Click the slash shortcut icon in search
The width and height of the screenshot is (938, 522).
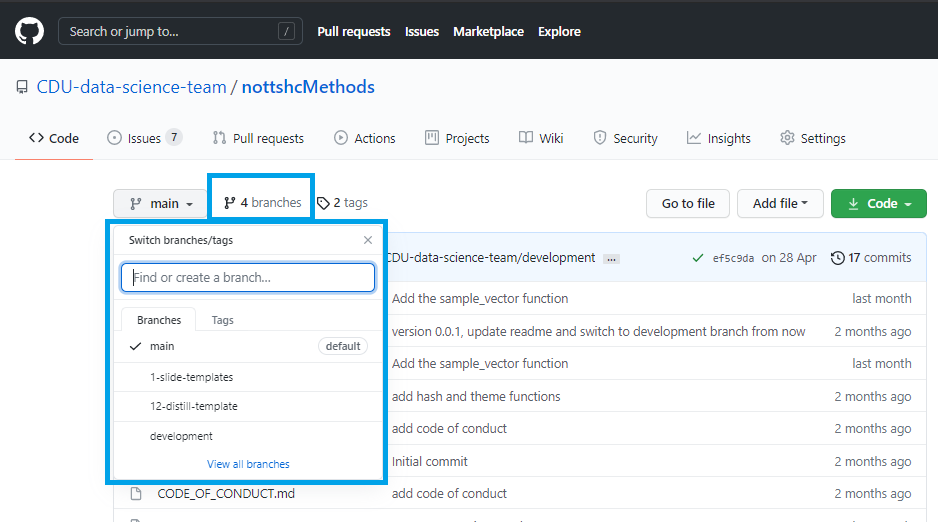286,31
